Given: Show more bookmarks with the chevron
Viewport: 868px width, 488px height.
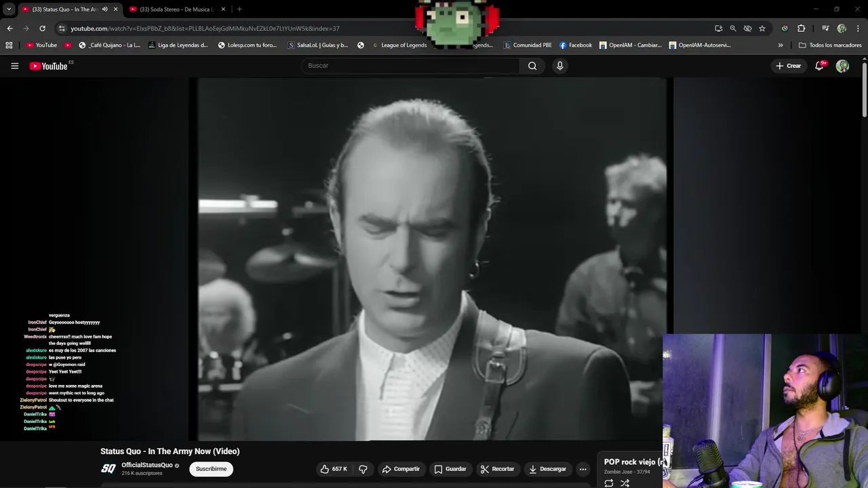Looking at the screenshot, I should pos(781,45).
